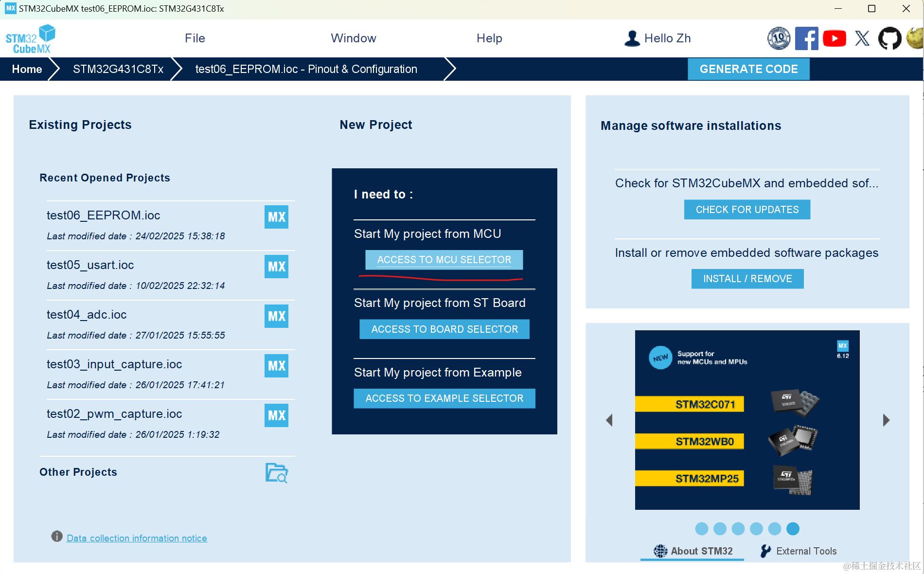Open the YouTube channel icon
This screenshot has height=574, width=924.
[835, 38]
